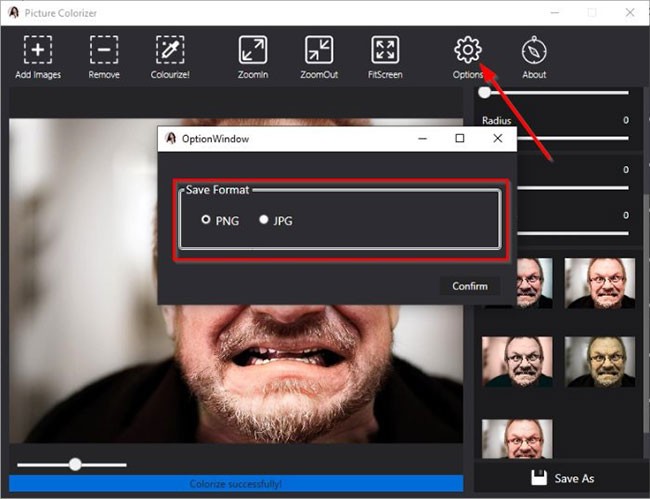Click the zoom slider handle below the image
Viewport: 650px width, 499px height.
[75, 464]
